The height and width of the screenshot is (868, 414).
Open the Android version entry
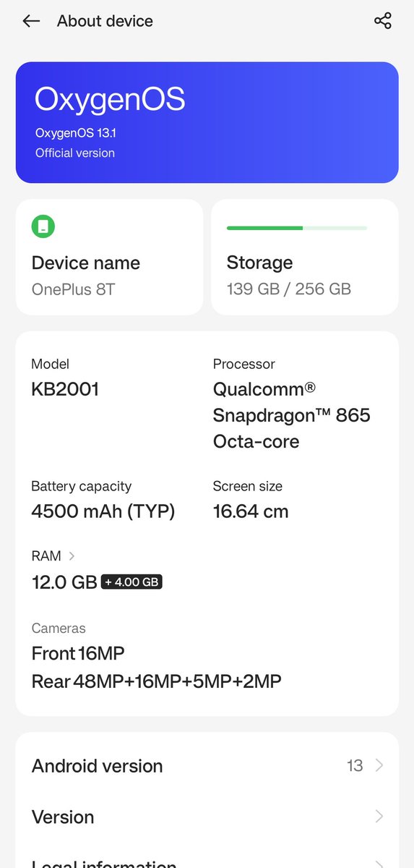(x=207, y=765)
